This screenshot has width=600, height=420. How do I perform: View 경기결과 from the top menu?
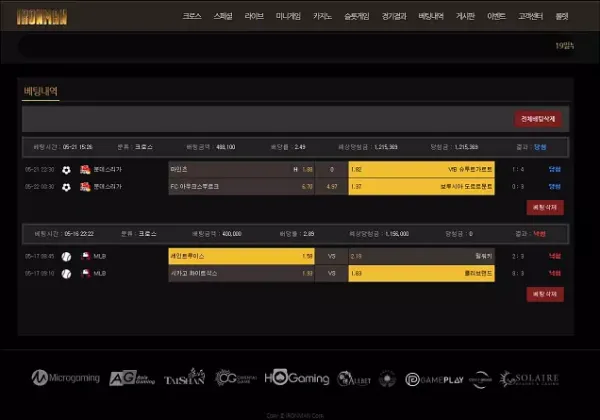[x=394, y=16]
